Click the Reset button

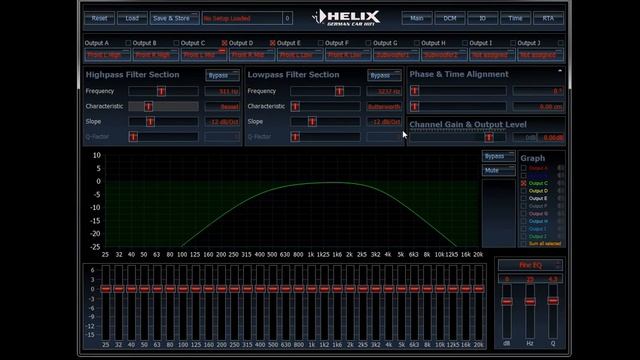tap(99, 18)
